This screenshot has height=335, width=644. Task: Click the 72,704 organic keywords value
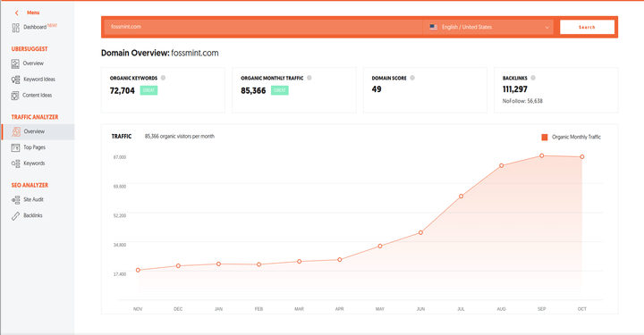tap(123, 91)
